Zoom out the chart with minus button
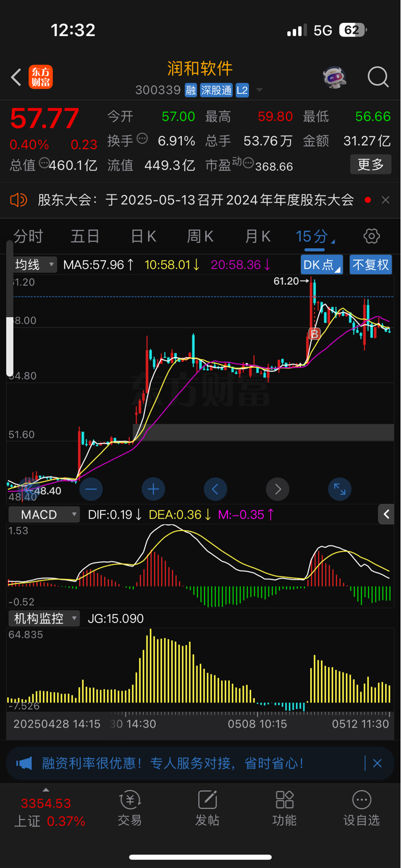The height and width of the screenshot is (868, 401). (x=91, y=489)
